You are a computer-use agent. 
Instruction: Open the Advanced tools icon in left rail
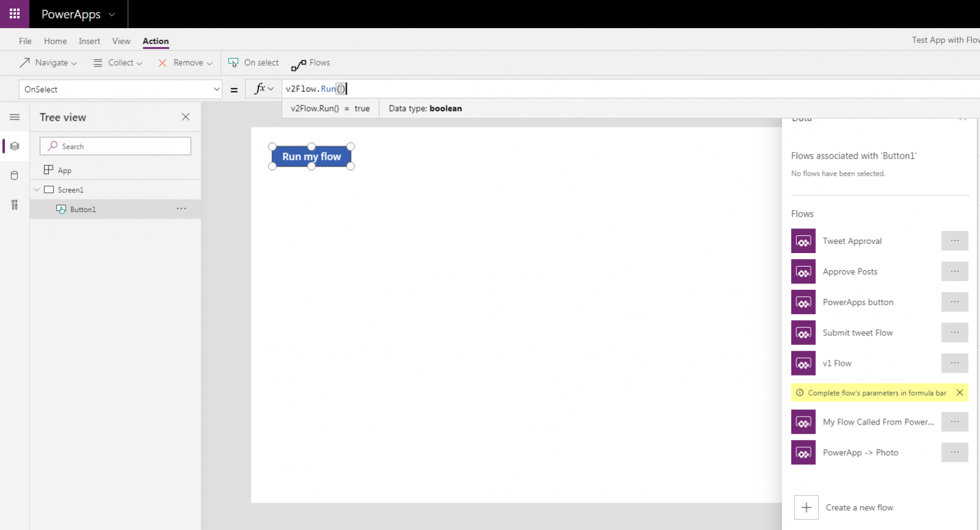(15, 205)
